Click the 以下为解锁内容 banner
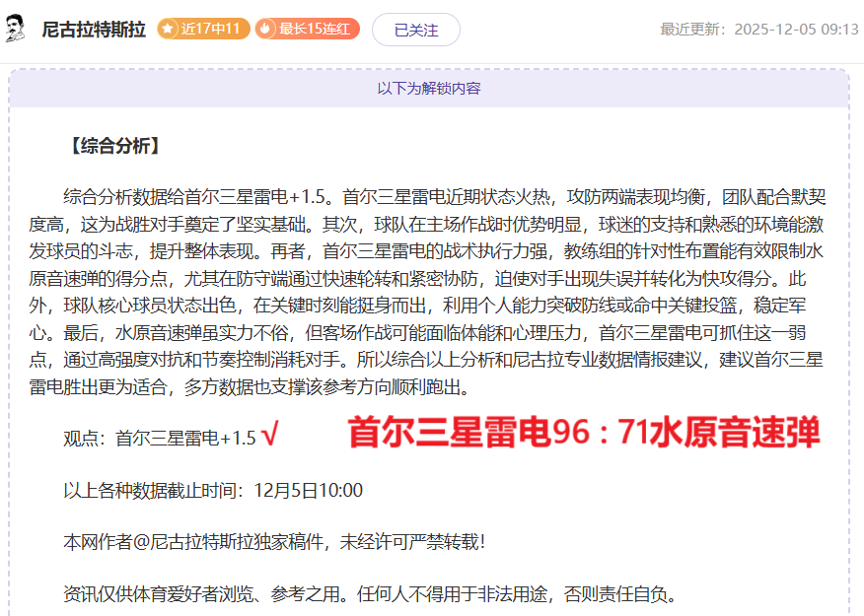The height and width of the screenshot is (616, 864). pyautogui.click(x=429, y=88)
